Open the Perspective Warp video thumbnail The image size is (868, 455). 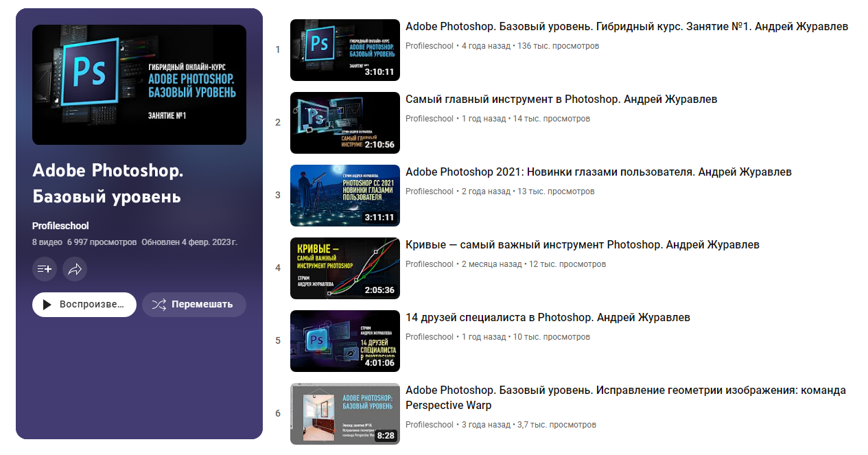pyautogui.click(x=345, y=414)
